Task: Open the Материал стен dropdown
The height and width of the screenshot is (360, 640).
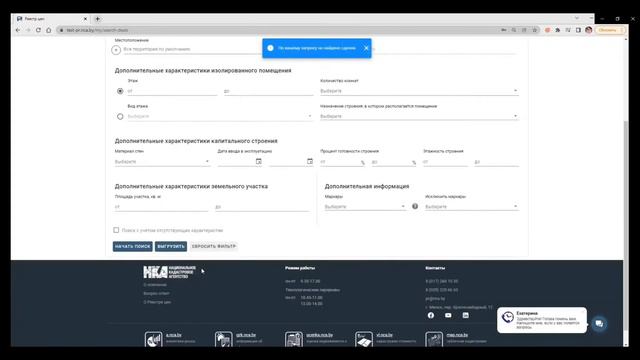Action: pyautogui.click(x=162, y=162)
